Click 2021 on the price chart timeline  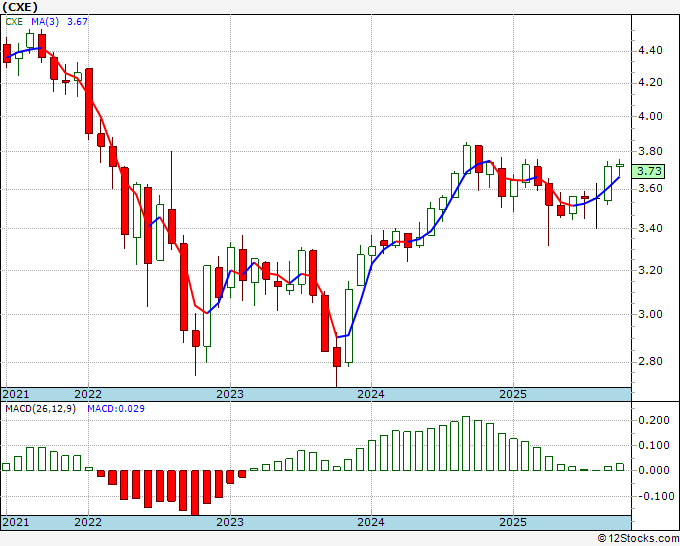(x=16, y=394)
